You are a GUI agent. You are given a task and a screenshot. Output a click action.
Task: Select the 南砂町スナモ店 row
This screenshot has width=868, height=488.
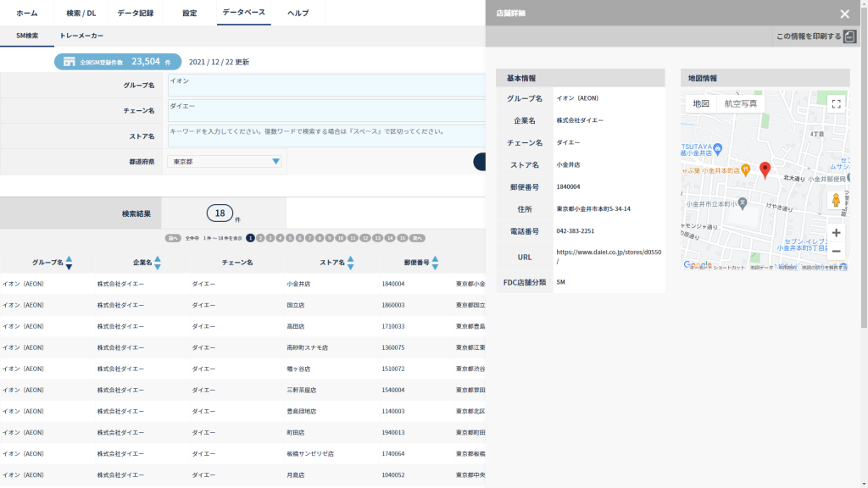242,347
